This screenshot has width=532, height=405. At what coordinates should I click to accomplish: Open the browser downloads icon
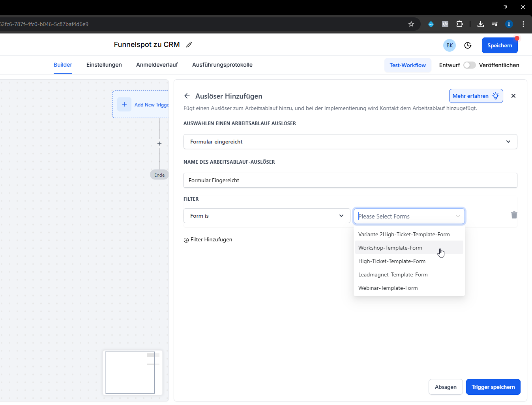coord(480,24)
